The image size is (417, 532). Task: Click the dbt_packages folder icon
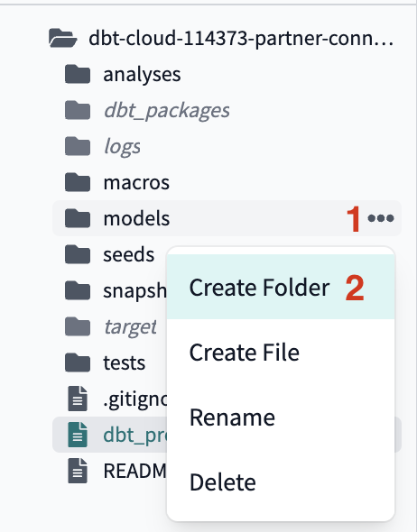[x=78, y=110]
